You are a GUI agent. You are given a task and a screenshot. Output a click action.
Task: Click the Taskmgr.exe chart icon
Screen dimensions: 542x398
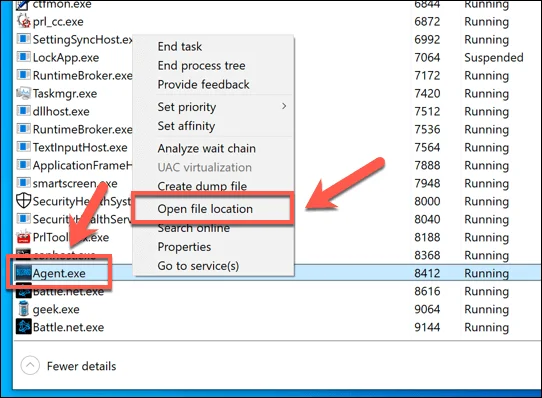pyautogui.click(x=24, y=93)
